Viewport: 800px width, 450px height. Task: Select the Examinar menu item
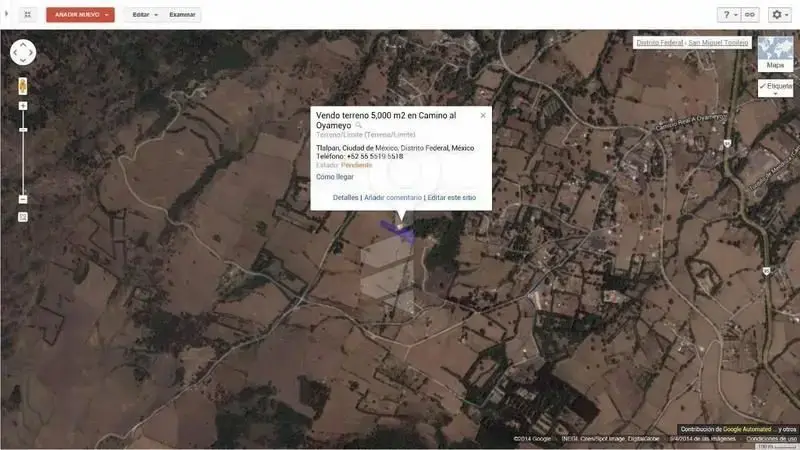click(x=182, y=15)
